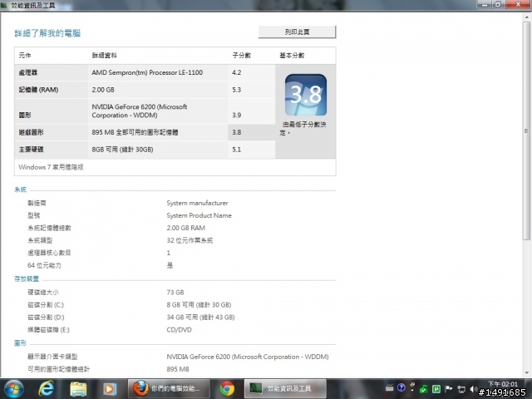Click the 記憶體 (RAM) row label
Image resolution: width=532 pixels, height=399 pixels.
tap(38, 90)
